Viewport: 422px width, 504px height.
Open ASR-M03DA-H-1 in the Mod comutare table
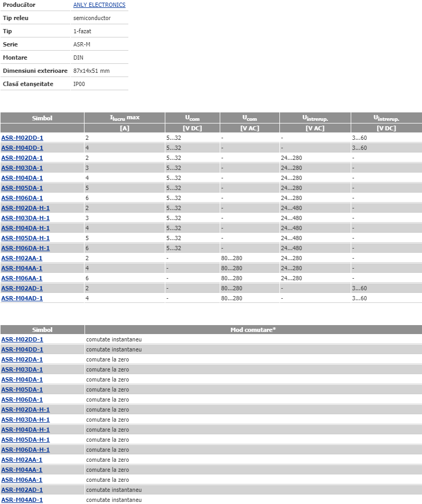point(26,420)
